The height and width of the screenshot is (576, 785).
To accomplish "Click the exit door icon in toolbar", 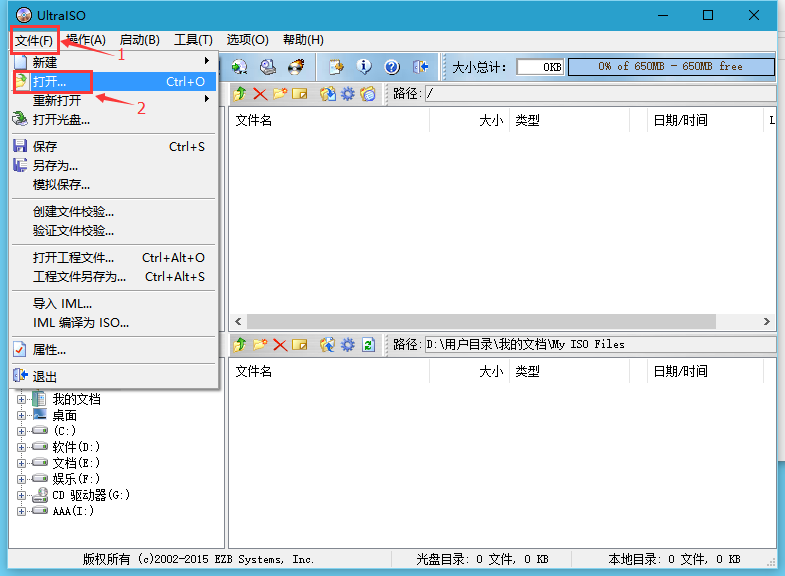I will (x=420, y=67).
